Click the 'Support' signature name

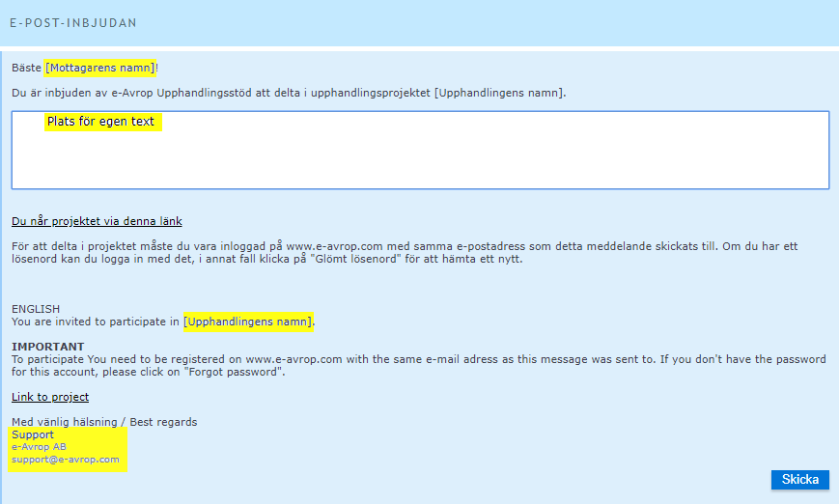tap(33, 434)
